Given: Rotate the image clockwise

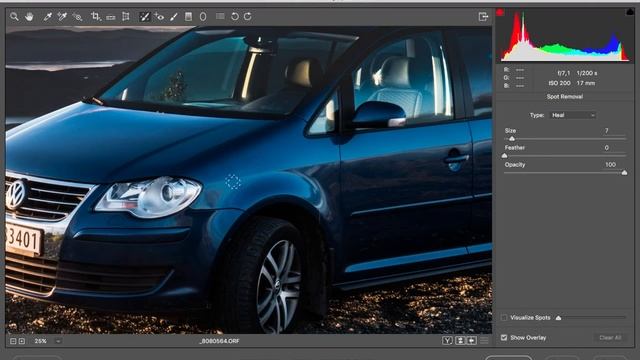Looking at the screenshot, I should tap(248, 17).
